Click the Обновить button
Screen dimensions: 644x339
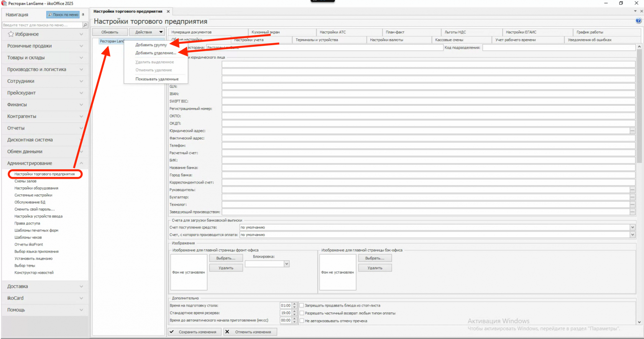click(x=110, y=32)
